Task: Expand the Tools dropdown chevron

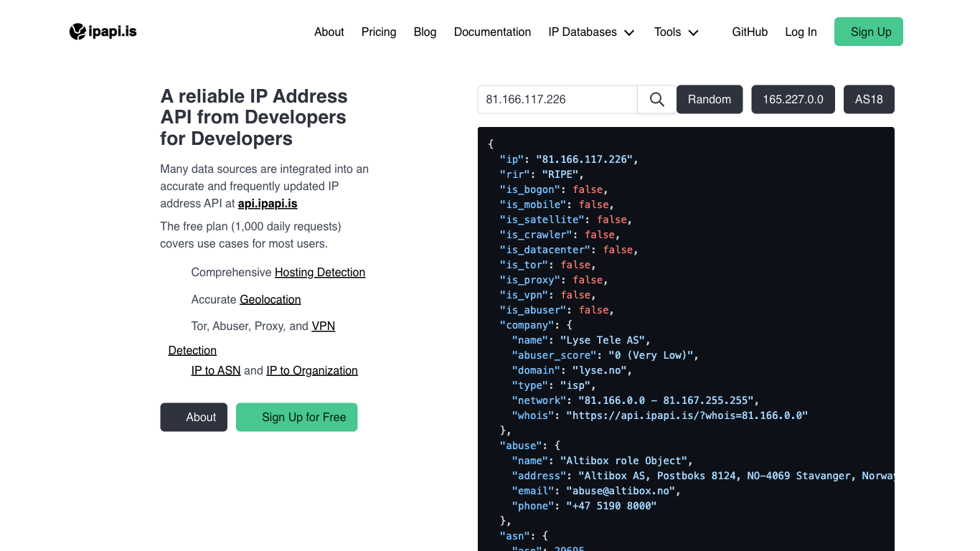Action: pos(693,32)
